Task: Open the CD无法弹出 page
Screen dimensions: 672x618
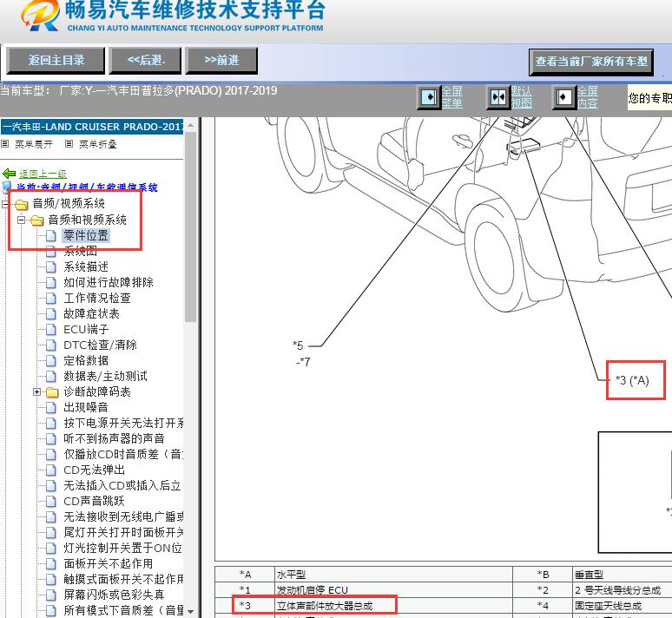Action: point(95,470)
